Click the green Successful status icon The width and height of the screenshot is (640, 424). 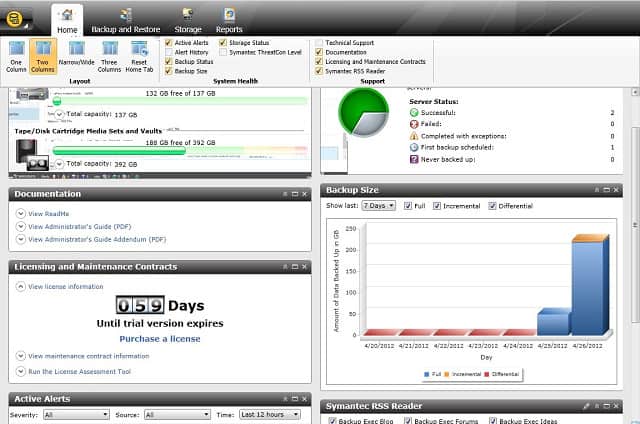[414, 112]
